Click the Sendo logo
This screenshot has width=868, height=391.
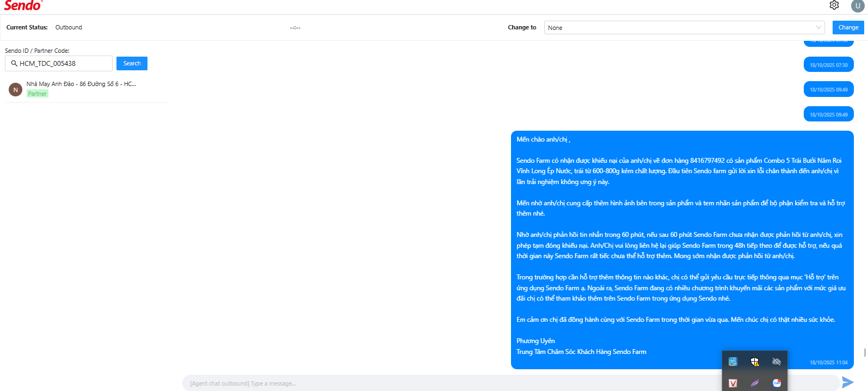point(23,5)
